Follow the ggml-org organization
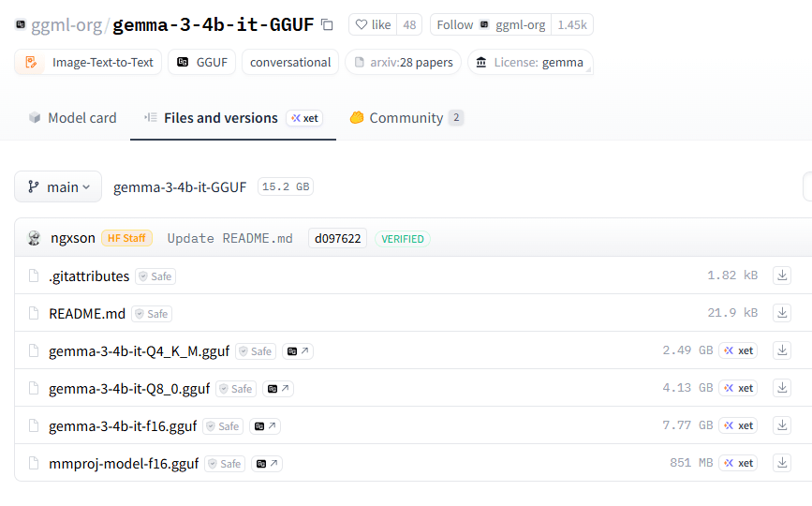The height and width of the screenshot is (506, 812). (x=491, y=25)
